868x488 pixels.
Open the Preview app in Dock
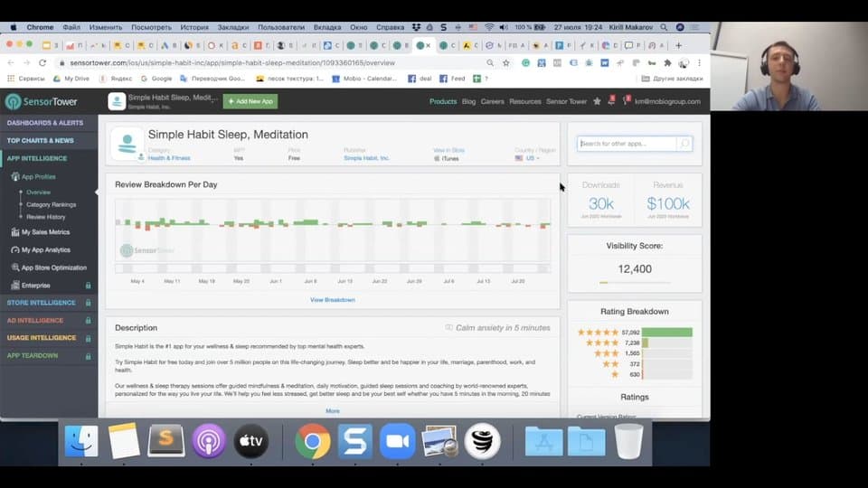click(x=439, y=441)
